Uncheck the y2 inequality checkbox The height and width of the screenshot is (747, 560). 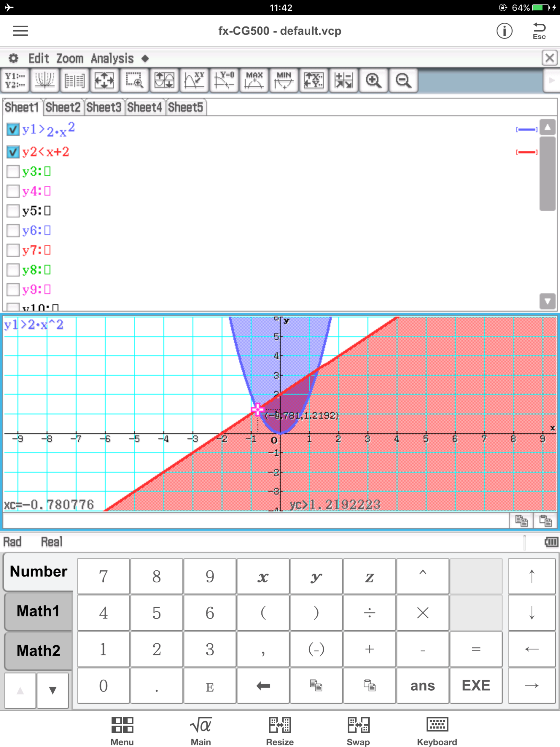[x=13, y=152]
